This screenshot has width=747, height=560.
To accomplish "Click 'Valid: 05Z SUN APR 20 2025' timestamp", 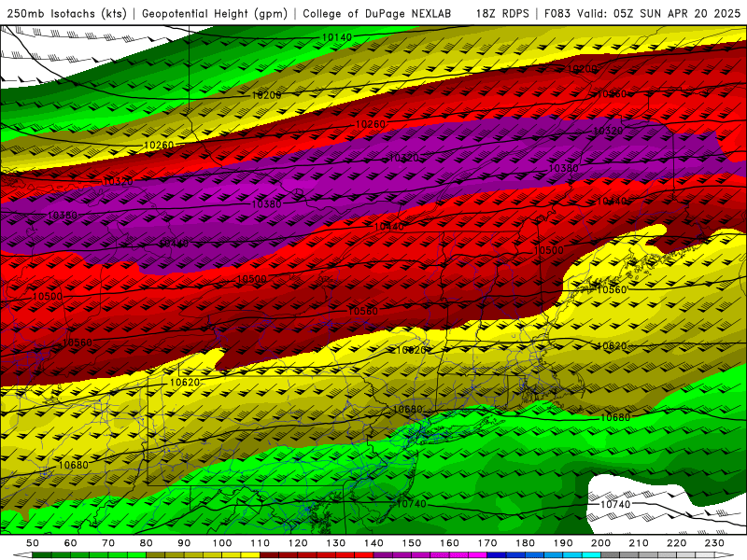I will (x=659, y=14).
